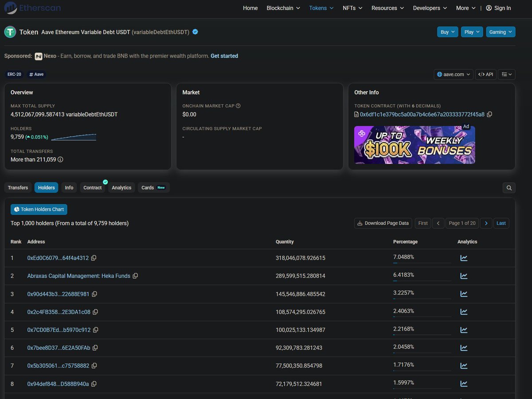Open analytics chart for rank 4 holder
This screenshot has width=532, height=399.
(x=464, y=312)
